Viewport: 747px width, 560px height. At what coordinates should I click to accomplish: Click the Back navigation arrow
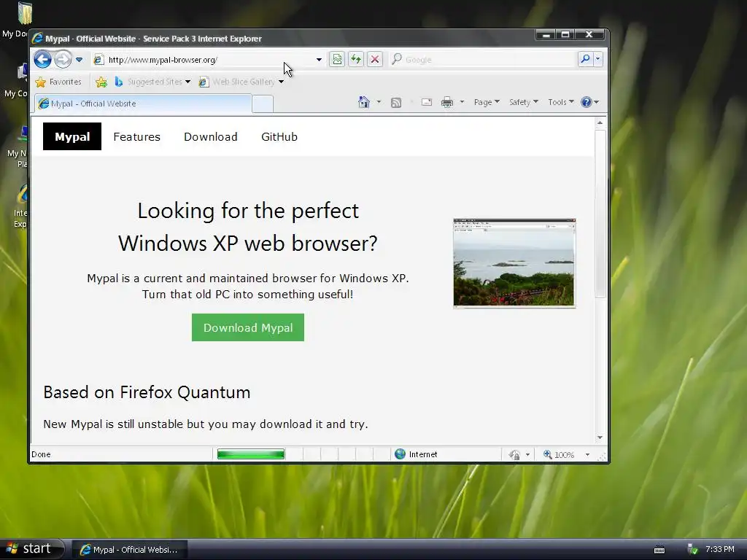(x=42, y=60)
